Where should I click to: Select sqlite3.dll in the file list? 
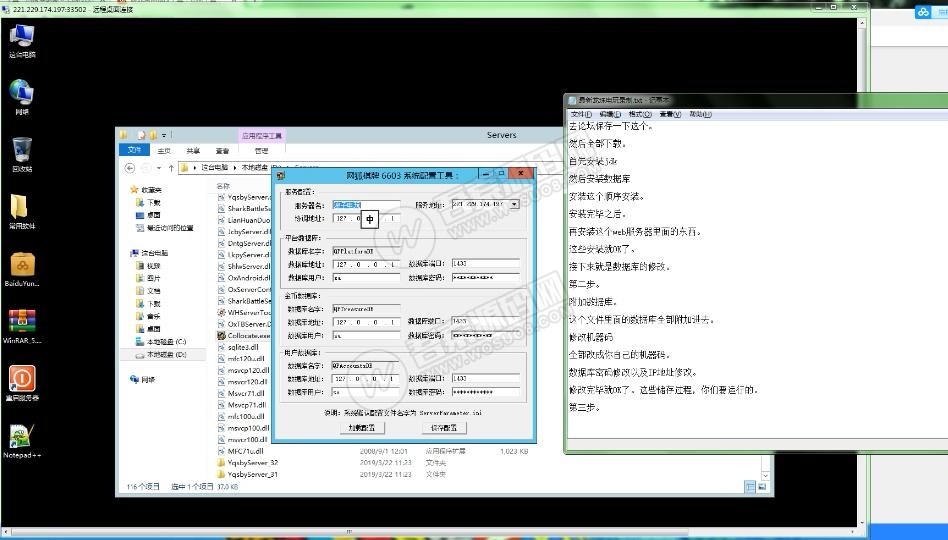[x=238, y=347]
